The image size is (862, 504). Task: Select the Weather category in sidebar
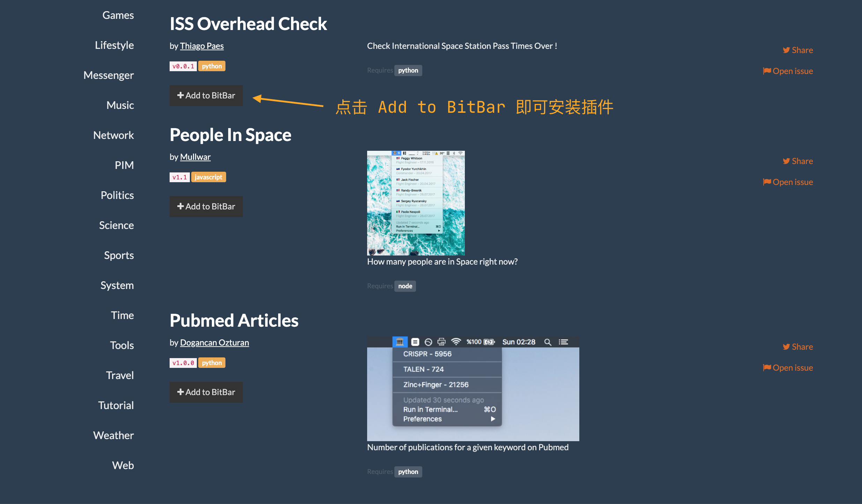pos(113,436)
